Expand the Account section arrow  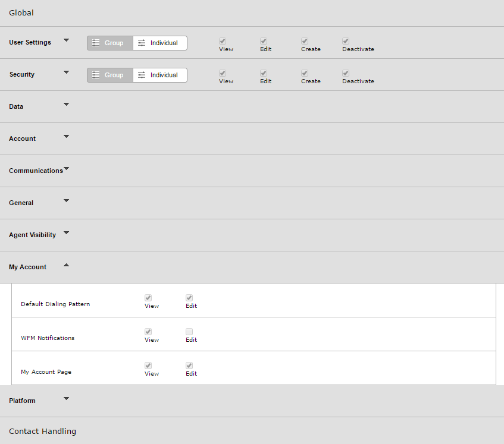pos(66,137)
